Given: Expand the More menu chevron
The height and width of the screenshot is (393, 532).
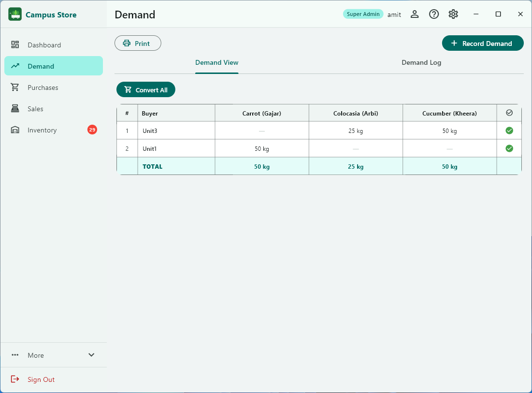Looking at the screenshot, I should [91, 355].
